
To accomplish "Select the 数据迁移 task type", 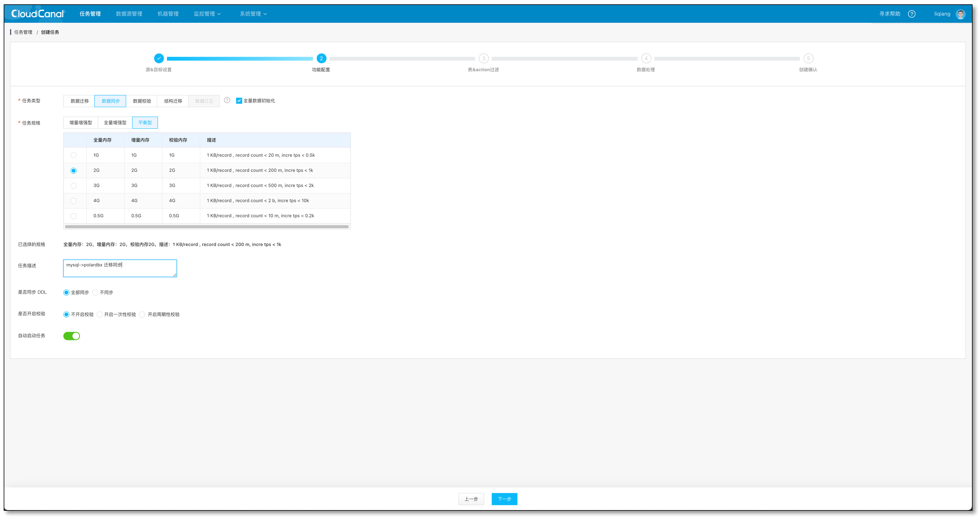I will (x=80, y=101).
